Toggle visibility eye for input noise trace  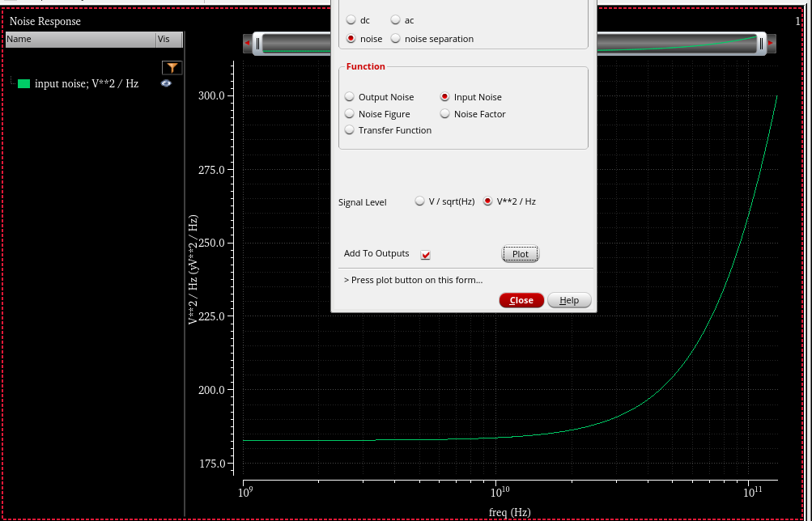tap(166, 83)
